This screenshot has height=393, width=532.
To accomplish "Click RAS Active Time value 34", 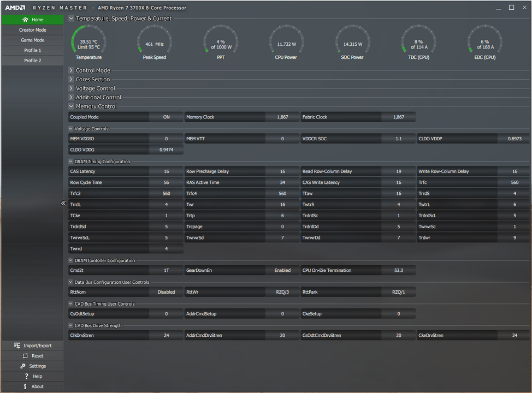I will tap(282, 182).
